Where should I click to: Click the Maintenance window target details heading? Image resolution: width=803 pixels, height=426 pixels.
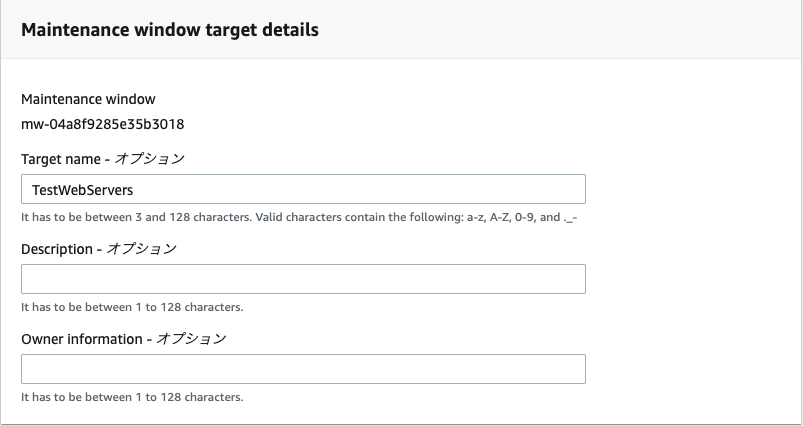(x=170, y=30)
